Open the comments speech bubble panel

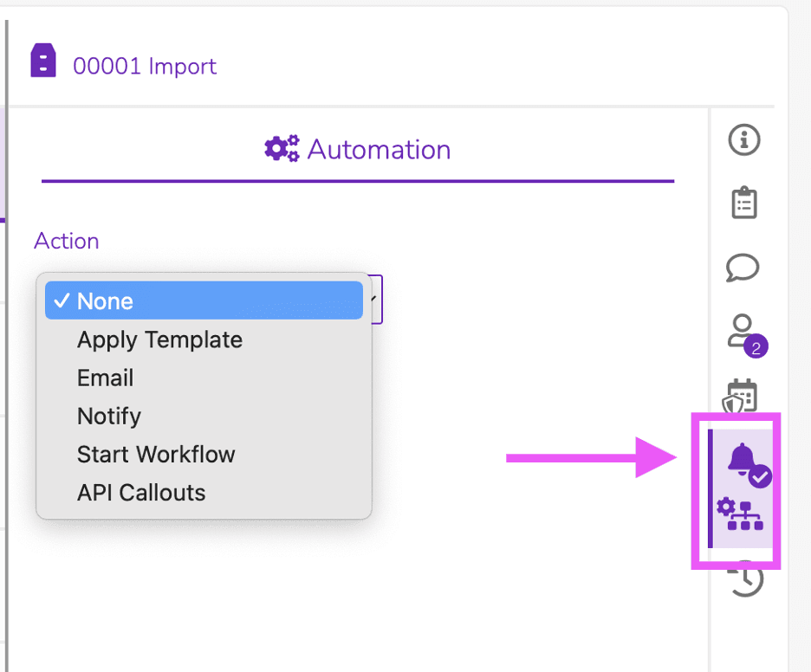tap(743, 268)
